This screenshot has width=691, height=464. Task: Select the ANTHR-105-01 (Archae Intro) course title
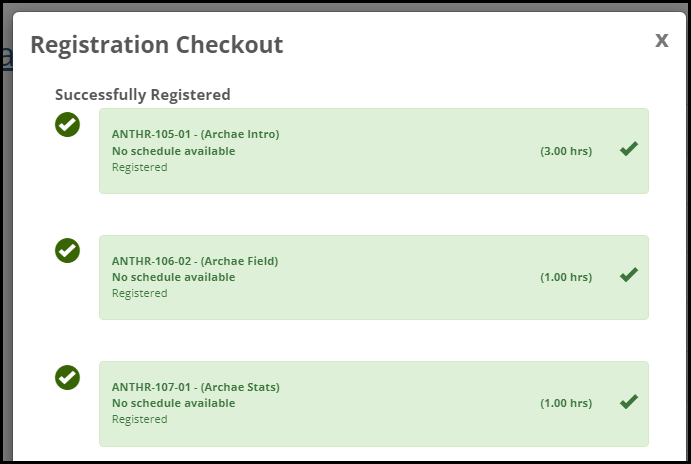click(195, 134)
